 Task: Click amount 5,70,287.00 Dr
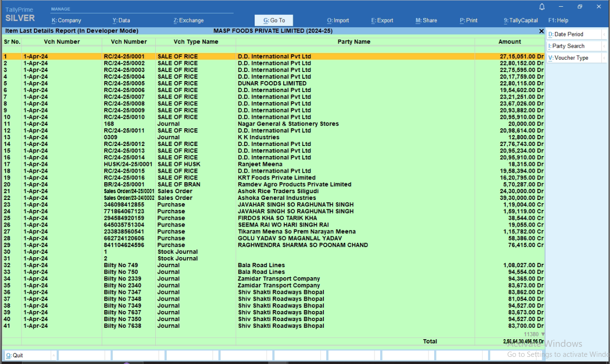click(x=524, y=184)
